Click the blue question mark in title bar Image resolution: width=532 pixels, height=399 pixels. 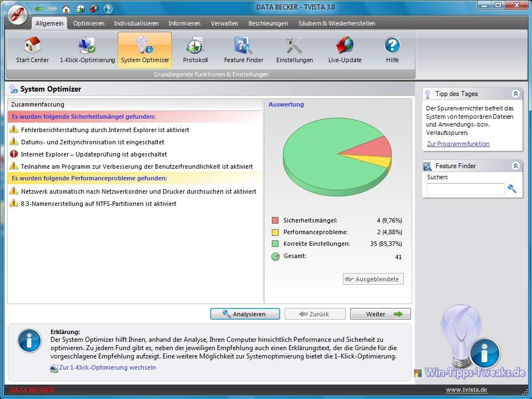point(108,9)
